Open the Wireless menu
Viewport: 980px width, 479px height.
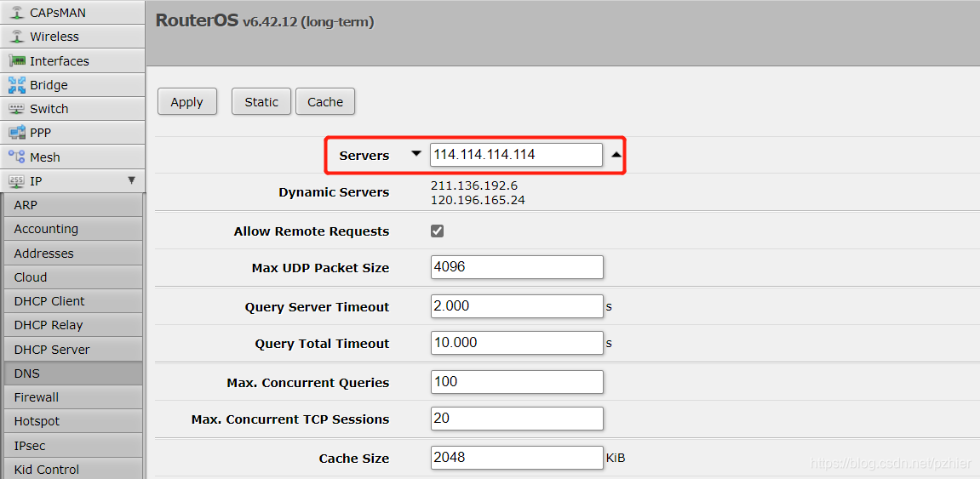(x=72, y=37)
